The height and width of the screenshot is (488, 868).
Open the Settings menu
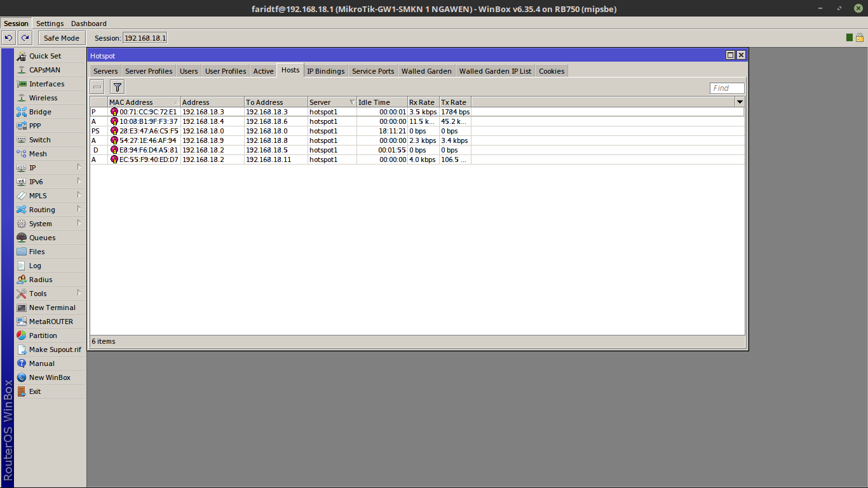(50, 24)
